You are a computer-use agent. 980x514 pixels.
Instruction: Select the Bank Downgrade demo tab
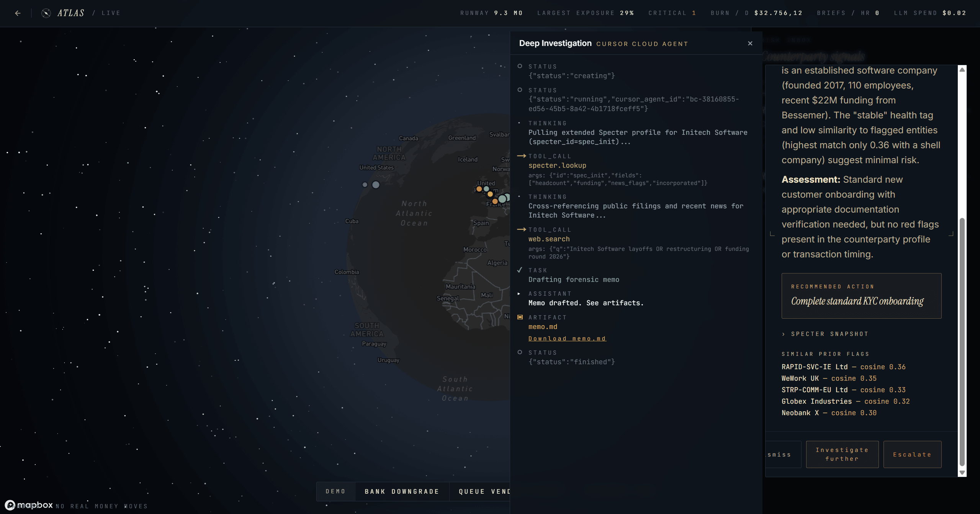pos(402,491)
